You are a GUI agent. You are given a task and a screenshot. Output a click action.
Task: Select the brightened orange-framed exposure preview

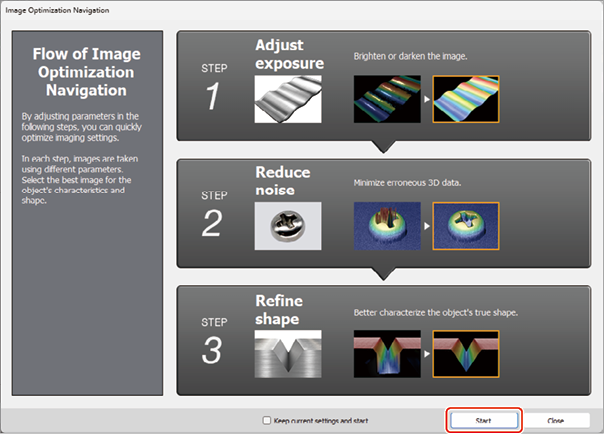click(465, 98)
